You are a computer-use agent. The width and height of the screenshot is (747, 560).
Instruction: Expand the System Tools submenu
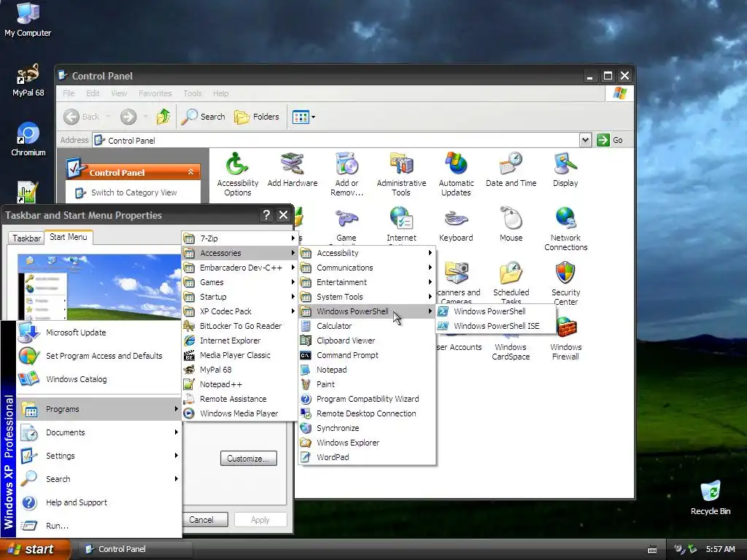(x=366, y=297)
